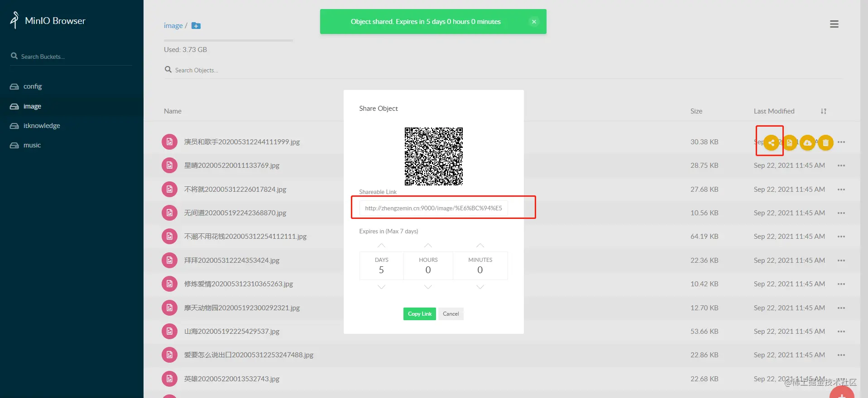868x398 pixels.
Task: Click file name 不将就202005312226017824.jpg
Action: (235, 189)
